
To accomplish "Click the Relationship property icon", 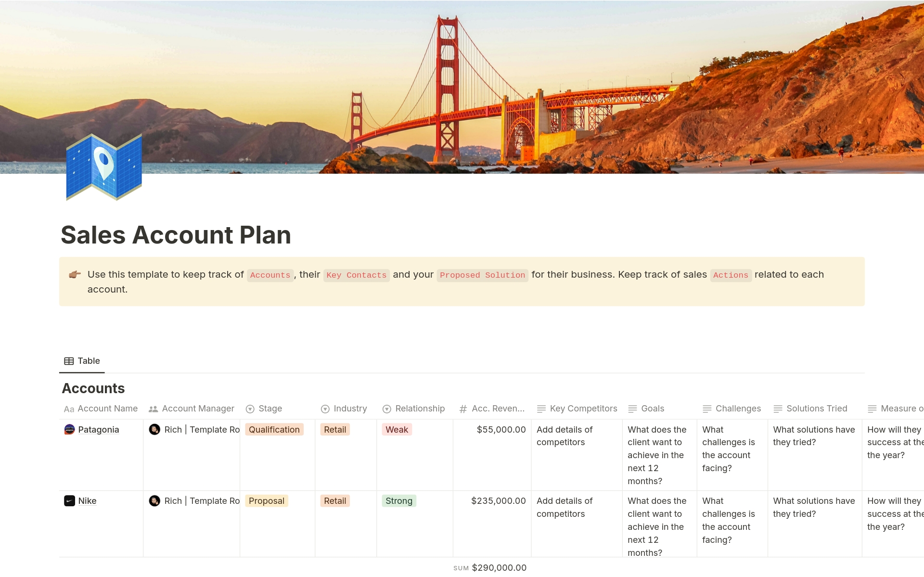I will click(387, 408).
